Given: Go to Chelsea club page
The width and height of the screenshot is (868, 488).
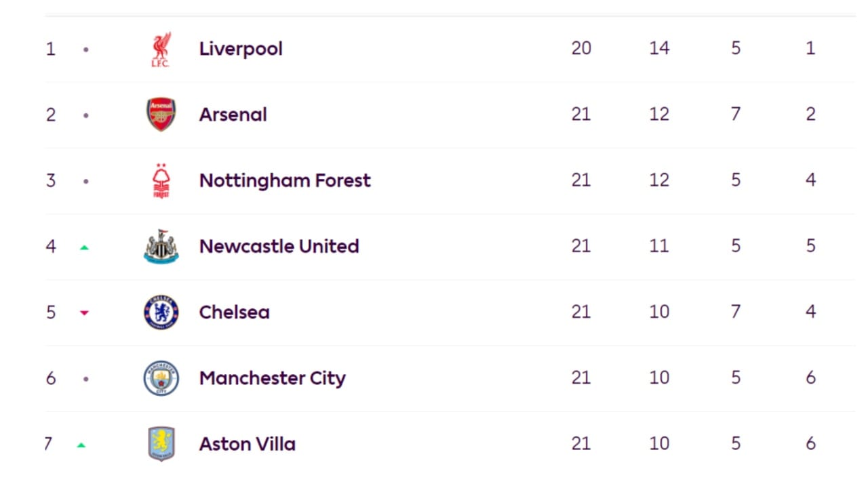Looking at the screenshot, I should click(x=234, y=312).
